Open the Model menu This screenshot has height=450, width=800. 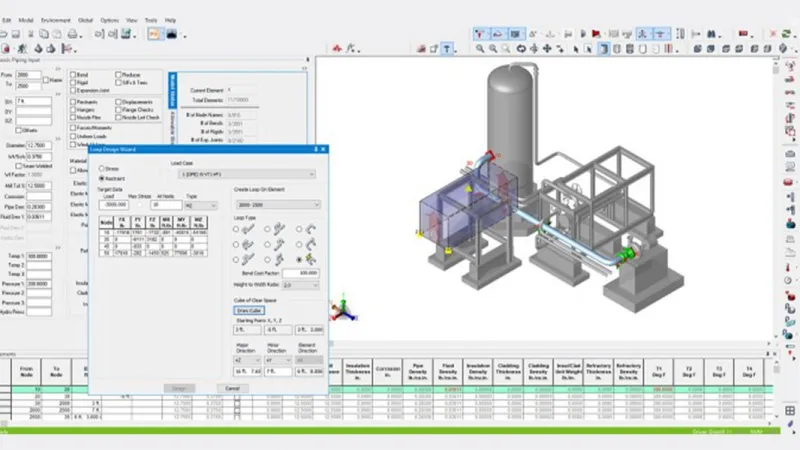pos(26,20)
